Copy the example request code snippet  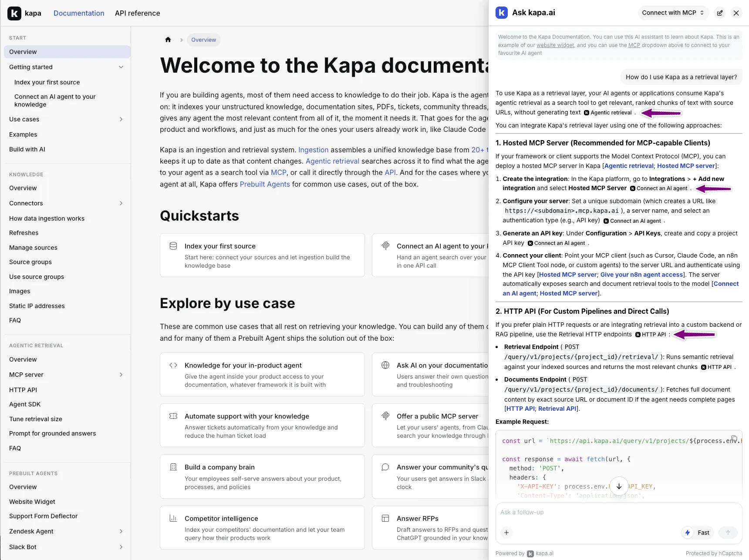[x=734, y=438]
